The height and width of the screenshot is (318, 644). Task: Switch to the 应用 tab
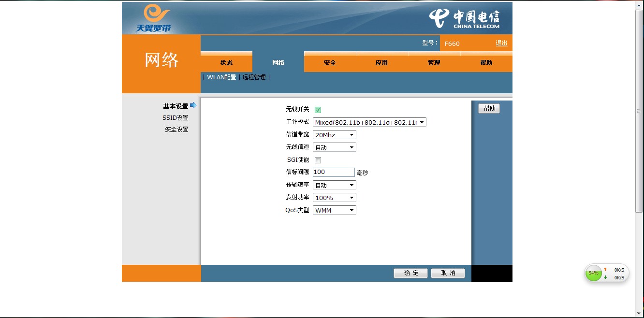(381, 62)
